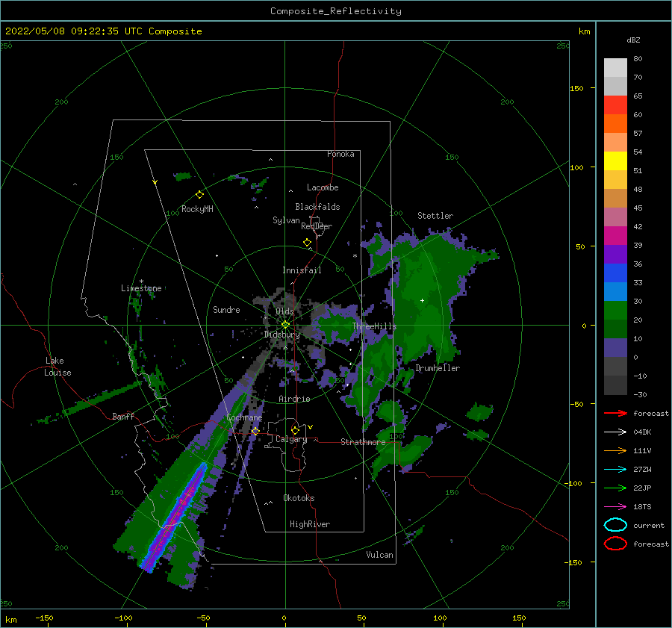The width and height of the screenshot is (672, 628).
Task: Pick the magenta swatch between 42 and 39 dBZ
Action: pos(615,236)
